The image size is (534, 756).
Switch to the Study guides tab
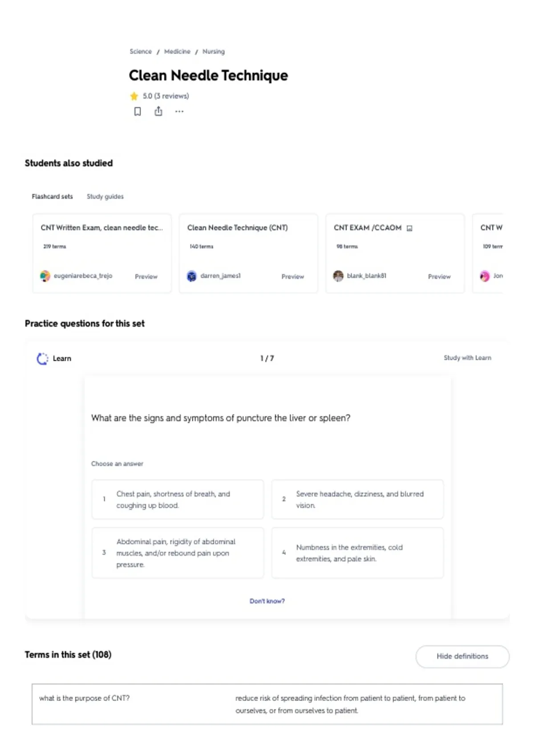(105, 197)
